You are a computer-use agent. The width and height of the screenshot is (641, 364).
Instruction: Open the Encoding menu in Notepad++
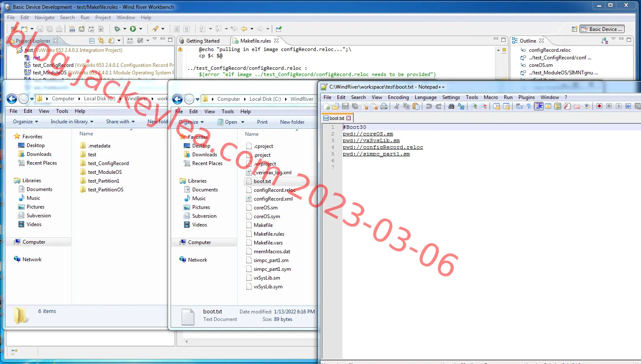(x=398, y=97)
